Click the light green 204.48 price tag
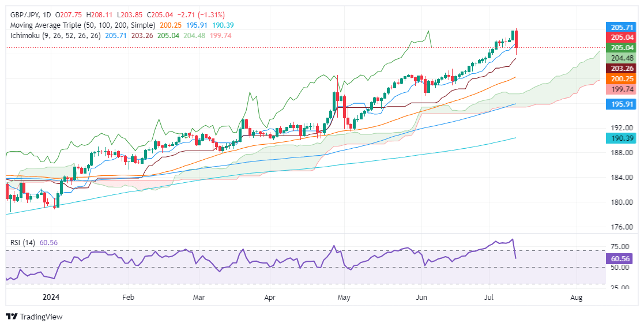 622,58
